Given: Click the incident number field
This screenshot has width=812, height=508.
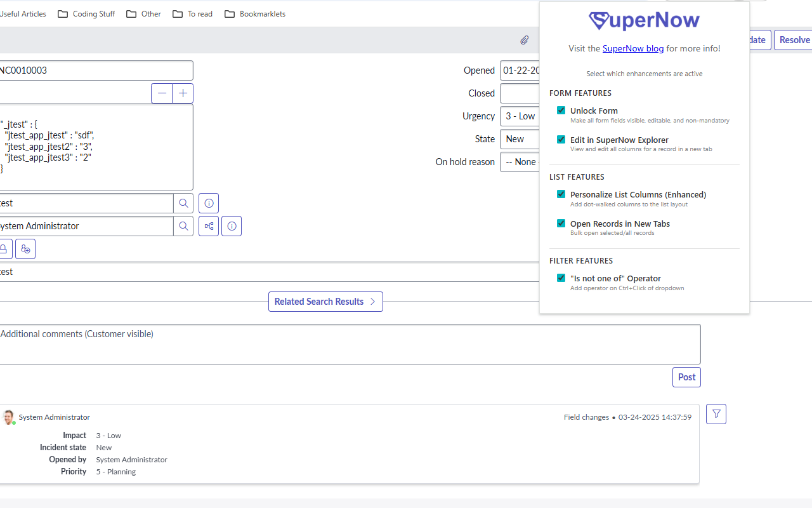Looking at the screenshot, I should [x=96, y=70].
